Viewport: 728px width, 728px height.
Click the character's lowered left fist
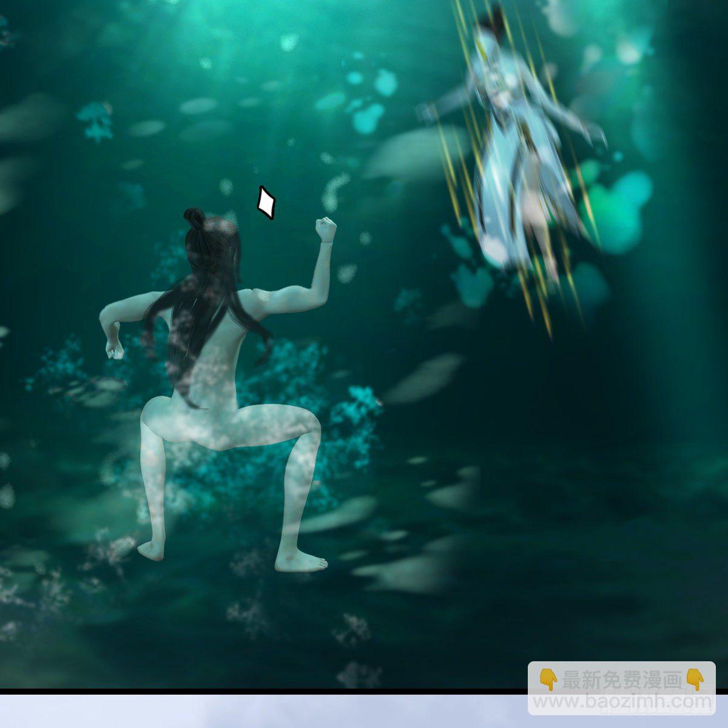pos(114,349)
